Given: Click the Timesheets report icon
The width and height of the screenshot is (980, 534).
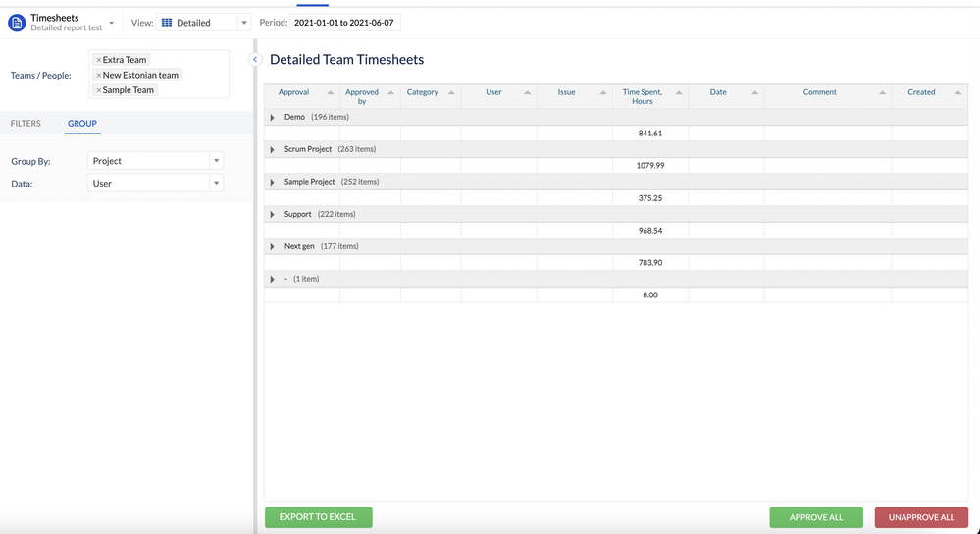Looking at the screenshot, I should coord(17,24).
